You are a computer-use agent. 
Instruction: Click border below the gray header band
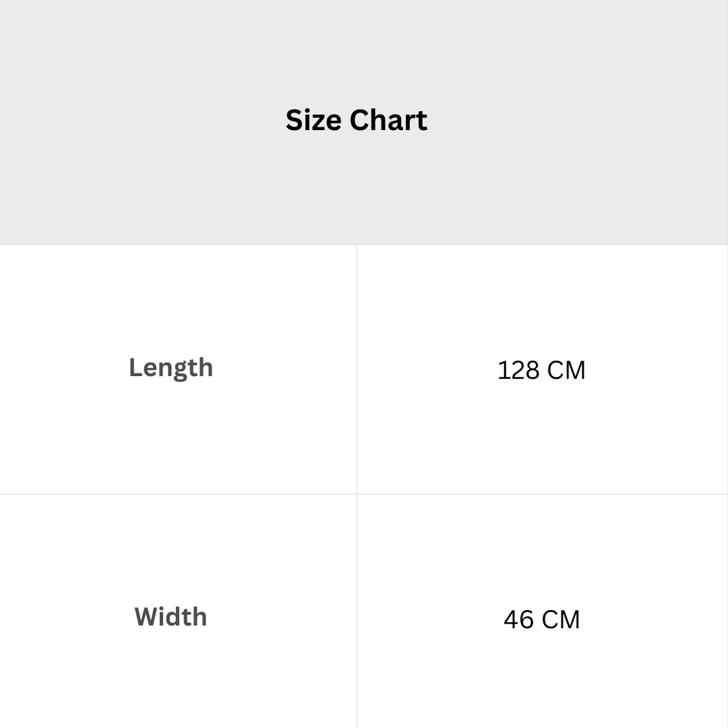click(364, 245)
